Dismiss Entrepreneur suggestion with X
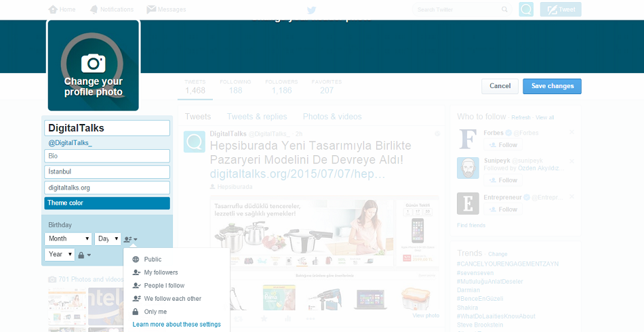This screenshot has height=332, width=644. [x=571, y=197]
